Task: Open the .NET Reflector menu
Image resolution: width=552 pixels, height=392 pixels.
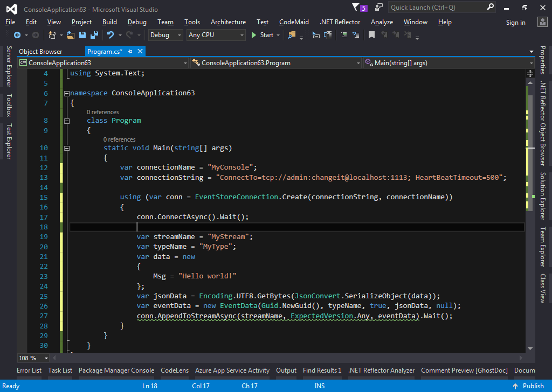Action: 340,22
